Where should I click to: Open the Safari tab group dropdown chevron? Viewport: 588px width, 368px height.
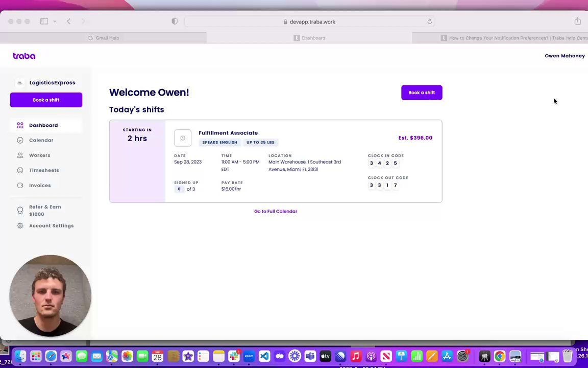click(55, 21)
